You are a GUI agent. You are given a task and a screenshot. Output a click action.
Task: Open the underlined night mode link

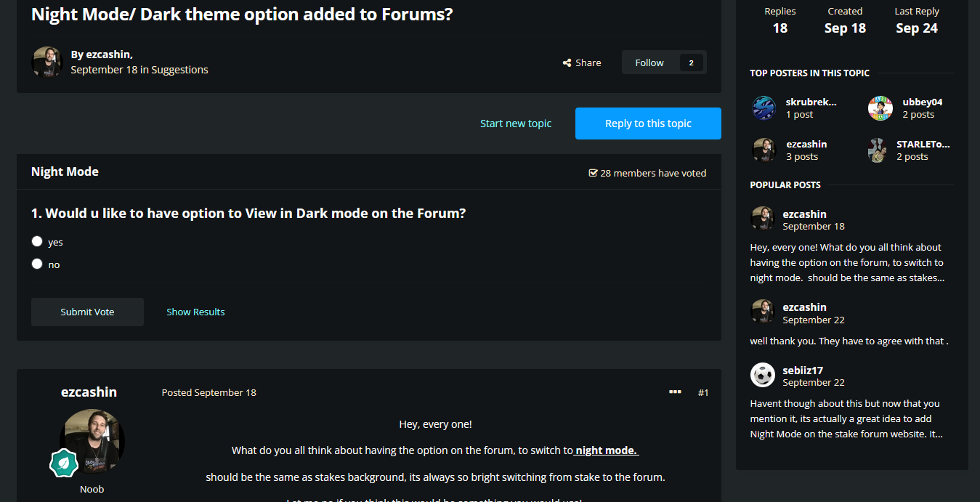click(x=606, y=450)
